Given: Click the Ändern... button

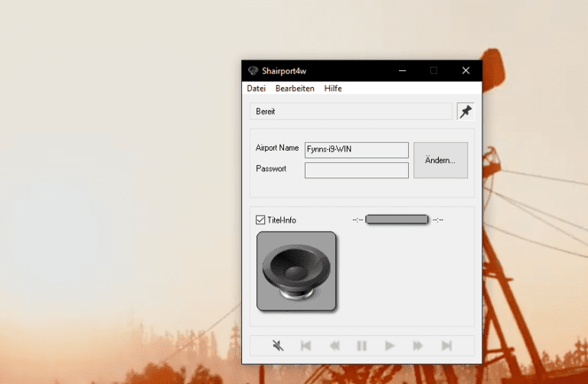Looking at the screenshot, I should click(x=440, y=160).
